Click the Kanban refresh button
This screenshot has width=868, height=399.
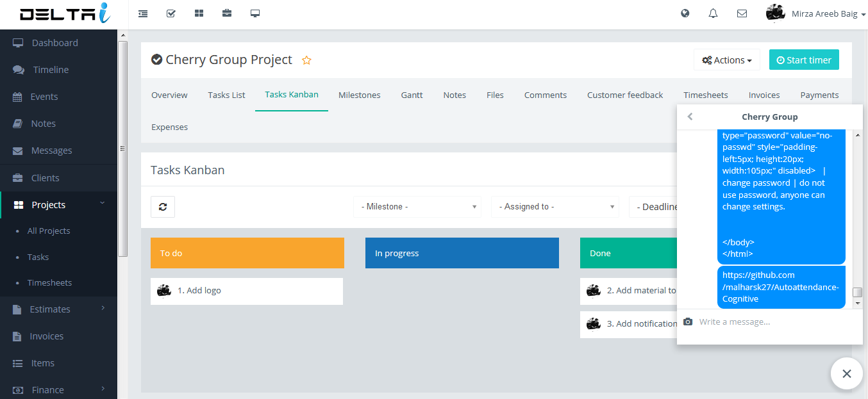pyautogui.click(x=163, y=207)
